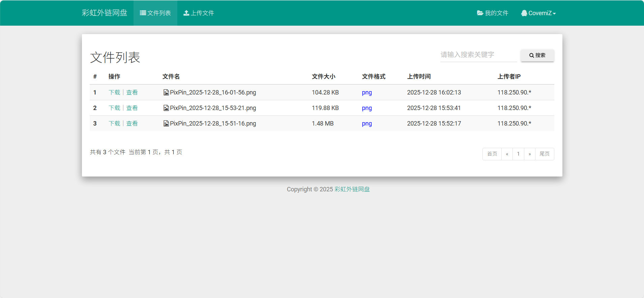Click image icon beside PixPin_2025-12-28_16-01-56.png

coord(166,92)
